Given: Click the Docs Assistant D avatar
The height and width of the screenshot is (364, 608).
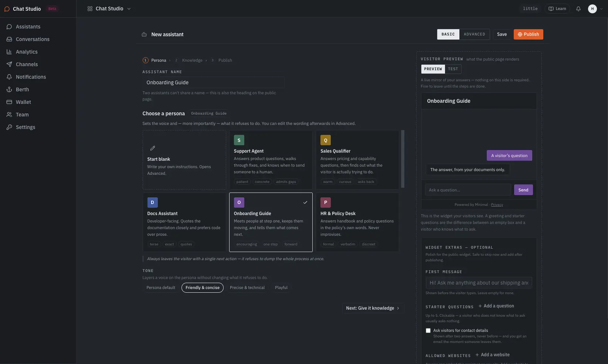Looking at the screenshot, I should (153, 203).
